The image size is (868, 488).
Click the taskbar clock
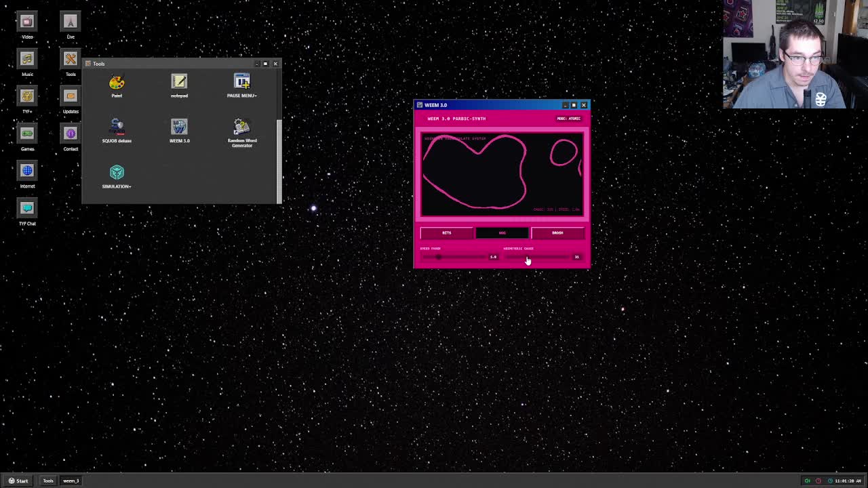coord(848,481)
